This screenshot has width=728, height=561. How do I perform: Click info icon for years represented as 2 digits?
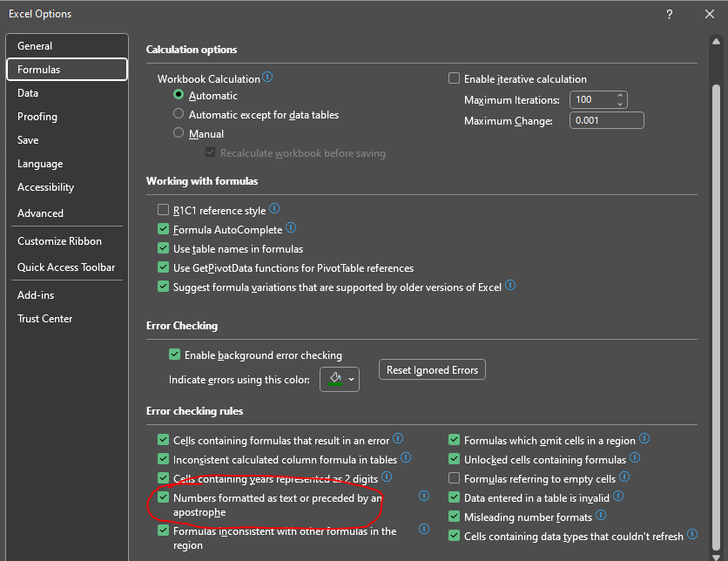[387, 477]
